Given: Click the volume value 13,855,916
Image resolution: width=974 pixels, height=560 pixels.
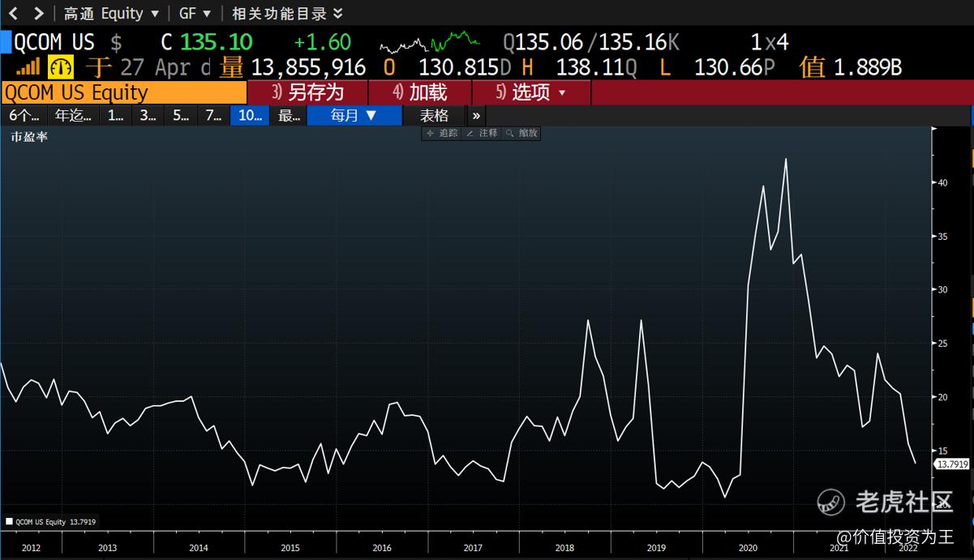Looking at the screenshot, I should click(308, 67).
